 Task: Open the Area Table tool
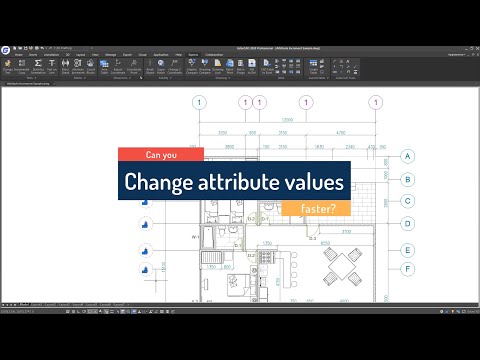104,67
